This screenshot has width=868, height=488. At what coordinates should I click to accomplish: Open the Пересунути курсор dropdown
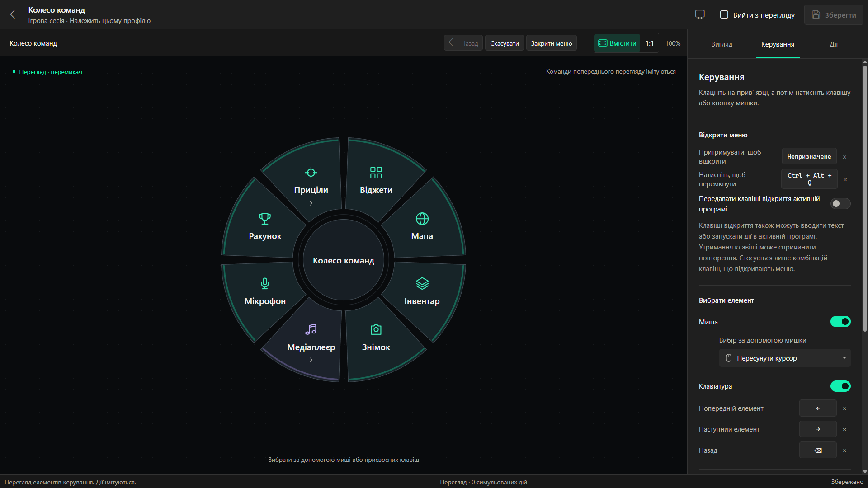[785, 358]
